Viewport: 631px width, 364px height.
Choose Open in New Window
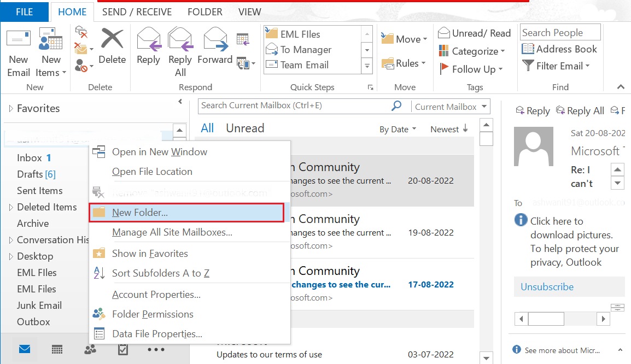[x=190, y=151]
